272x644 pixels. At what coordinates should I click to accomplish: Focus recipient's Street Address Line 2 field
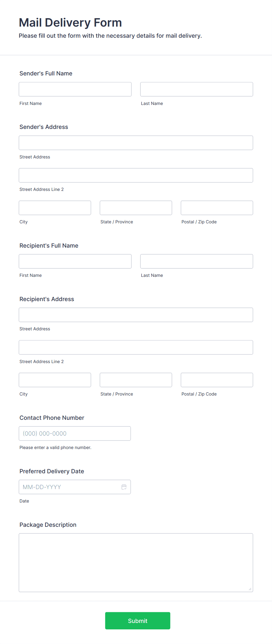click(x=136, y=347)
